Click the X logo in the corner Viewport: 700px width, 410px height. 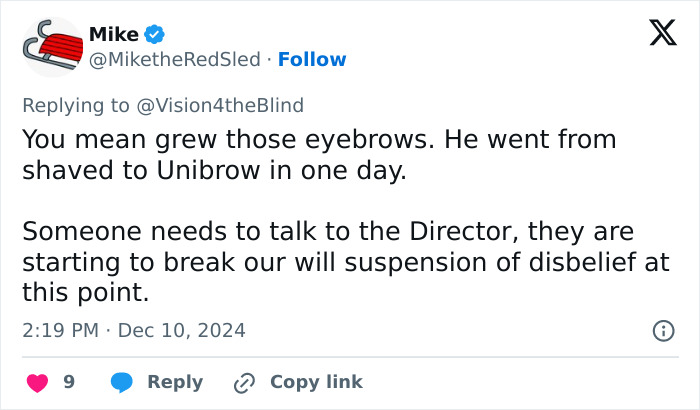tap(656, 35)
